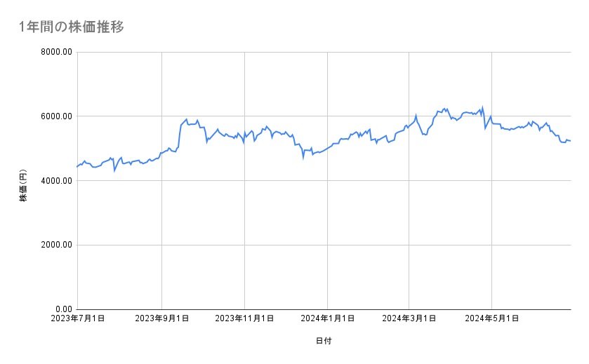
Task: Click the line's final point at right edge
Action: pyautogui.click(x=570, y=141)
